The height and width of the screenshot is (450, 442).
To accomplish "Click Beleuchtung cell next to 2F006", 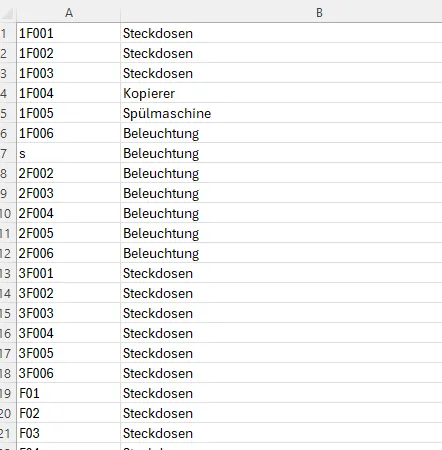I will [x=281, y=253].
